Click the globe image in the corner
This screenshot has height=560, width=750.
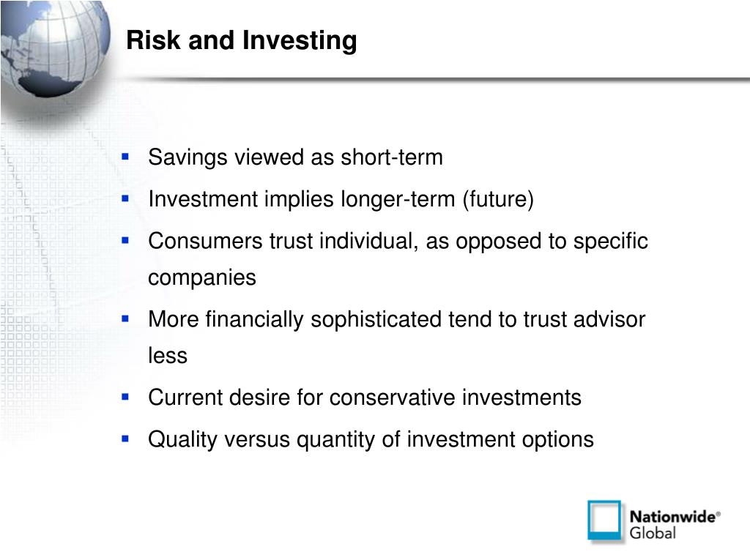[54, 49]
